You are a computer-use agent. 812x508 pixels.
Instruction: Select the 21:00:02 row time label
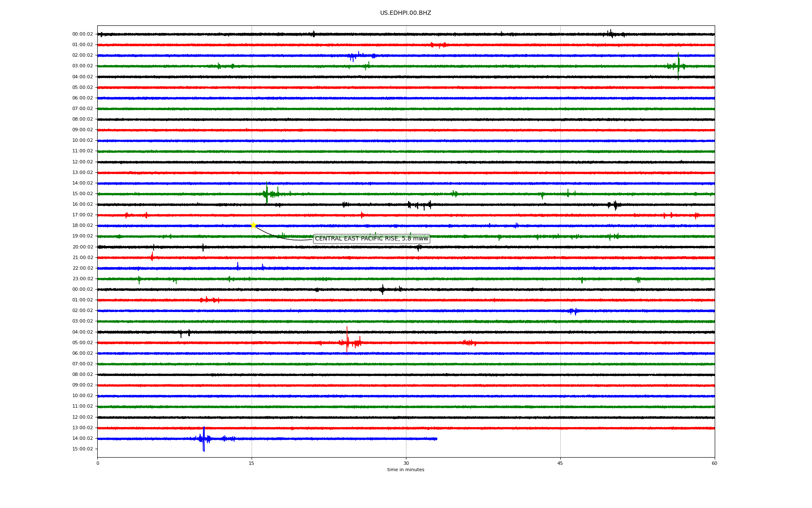(82, 258)
